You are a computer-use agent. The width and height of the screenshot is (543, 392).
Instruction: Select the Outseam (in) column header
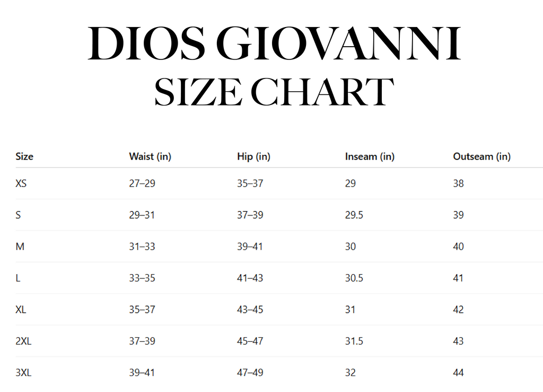(481, 156)
